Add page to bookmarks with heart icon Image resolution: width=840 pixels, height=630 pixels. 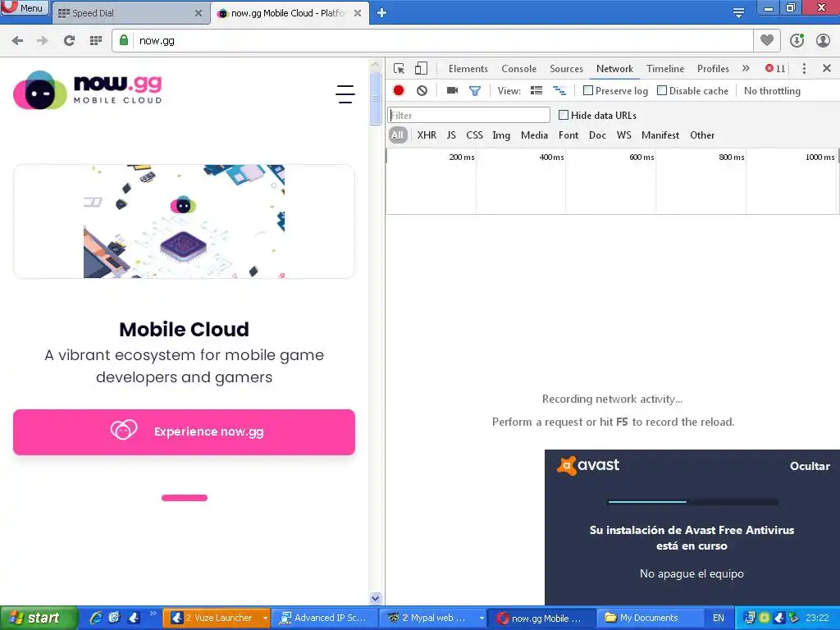click(x=767, y=40)
